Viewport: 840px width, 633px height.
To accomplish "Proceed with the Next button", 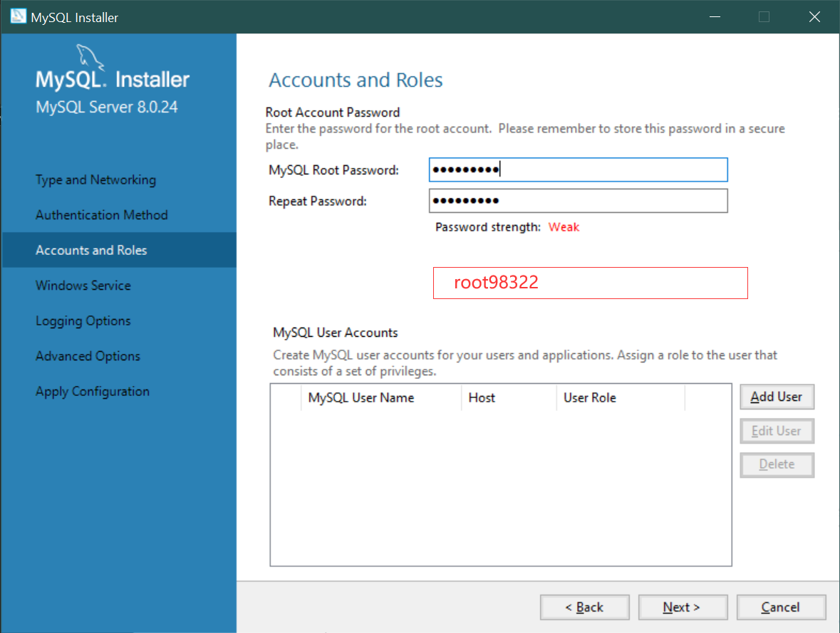I will pos(683,607).
